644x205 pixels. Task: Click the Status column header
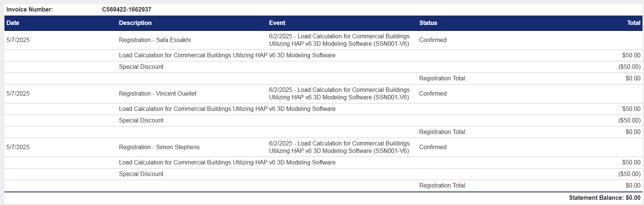[x=428, y=23]
